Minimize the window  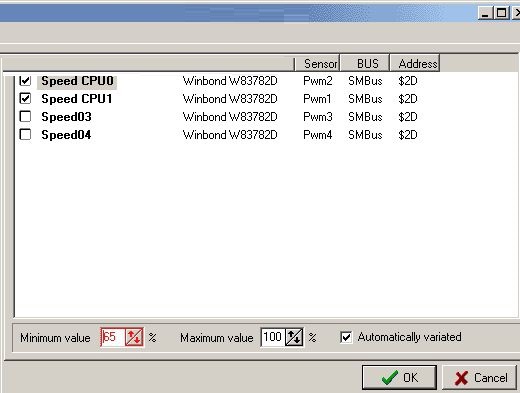click(x=485, y=13)
